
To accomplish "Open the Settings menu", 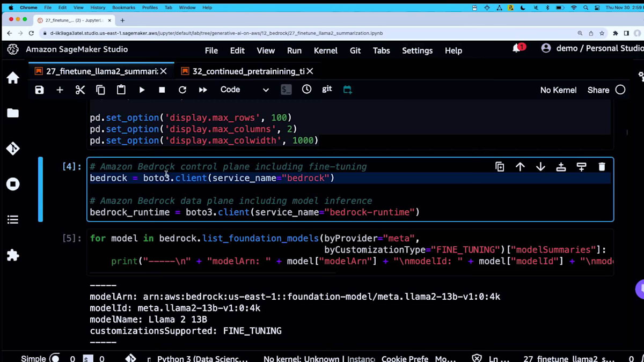I will click(x=417, y=50).
